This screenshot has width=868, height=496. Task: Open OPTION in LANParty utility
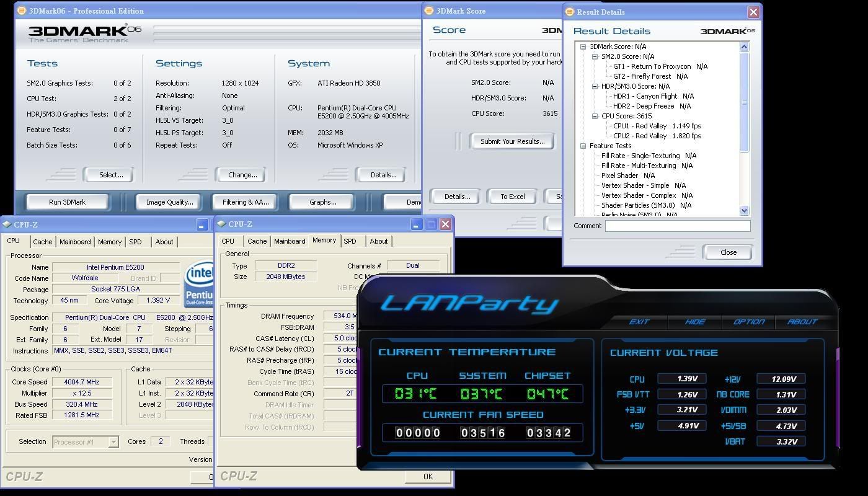pos(748,322)
